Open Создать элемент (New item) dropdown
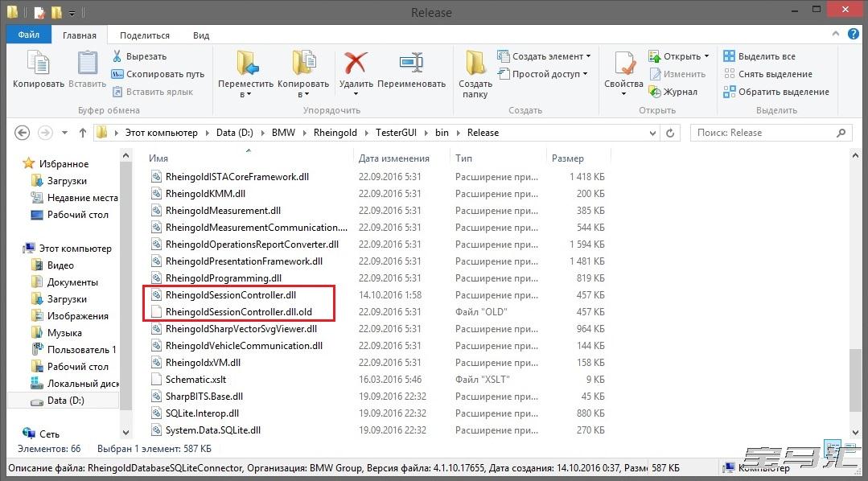The width and height of the screenshot is (868, 481). pos(544,56)
